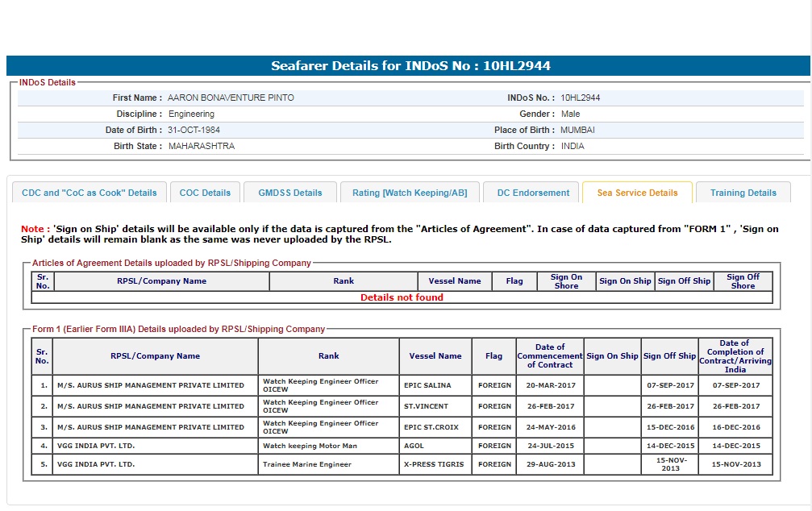812x511 pixels.
Task: Click the Vessel Name header in Form 1 table
Action: [435, 356]
